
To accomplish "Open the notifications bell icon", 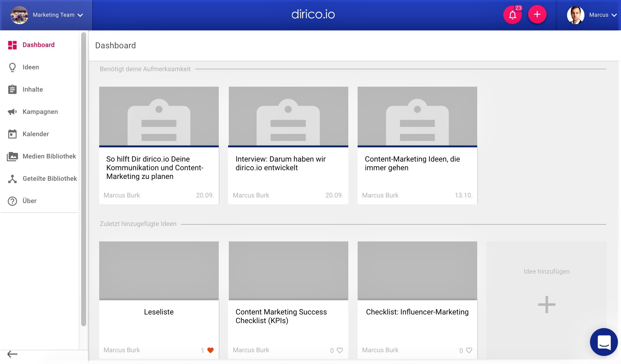I will (x=513, y=15).
